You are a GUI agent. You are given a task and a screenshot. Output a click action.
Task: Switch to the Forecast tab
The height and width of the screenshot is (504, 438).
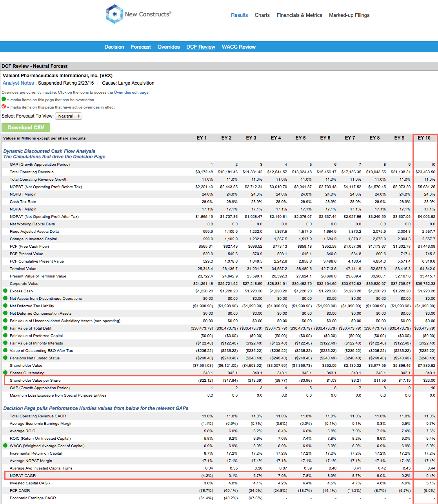141,47
